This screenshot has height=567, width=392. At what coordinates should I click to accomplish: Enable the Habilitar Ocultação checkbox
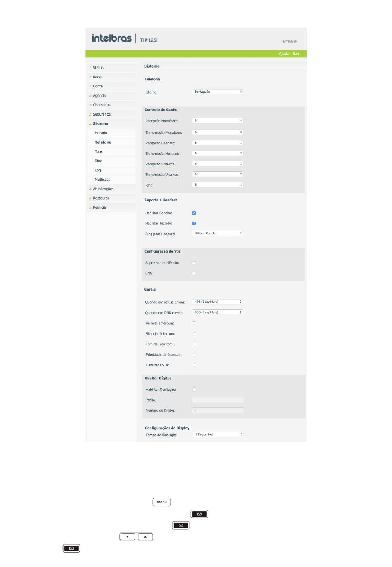194,390
